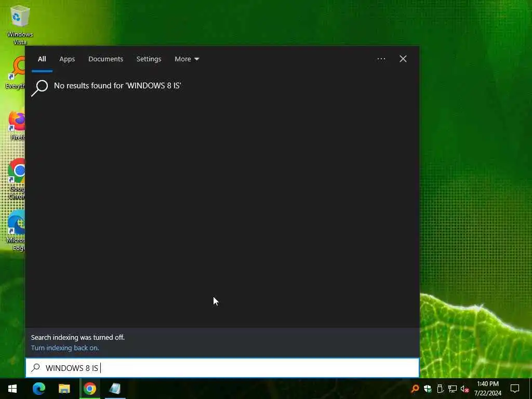Open the Action Center notification icon
The image size is (532, 399).
515,389
